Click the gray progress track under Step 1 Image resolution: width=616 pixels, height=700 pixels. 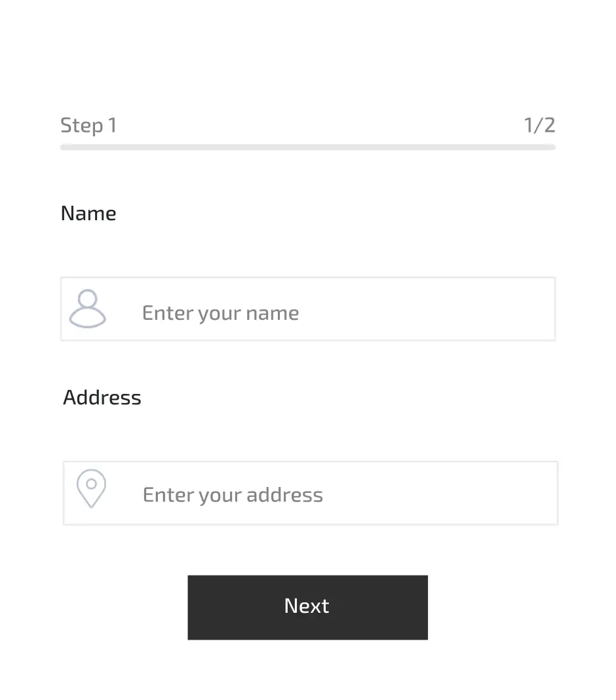click(x=308, y=147)
